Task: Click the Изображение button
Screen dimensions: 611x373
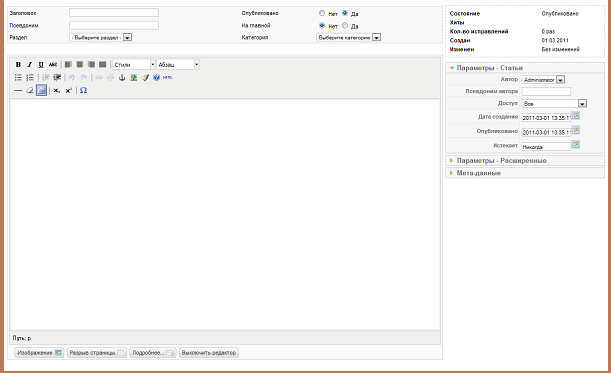Action: tap(39, 353)
